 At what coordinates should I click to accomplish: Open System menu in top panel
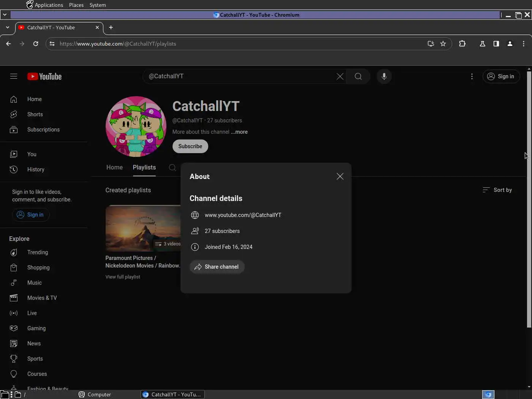[x=98, y=5]
